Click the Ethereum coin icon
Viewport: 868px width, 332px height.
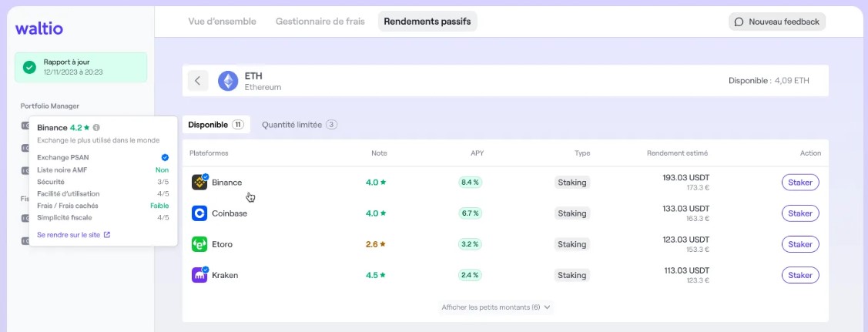click(228, 81)
